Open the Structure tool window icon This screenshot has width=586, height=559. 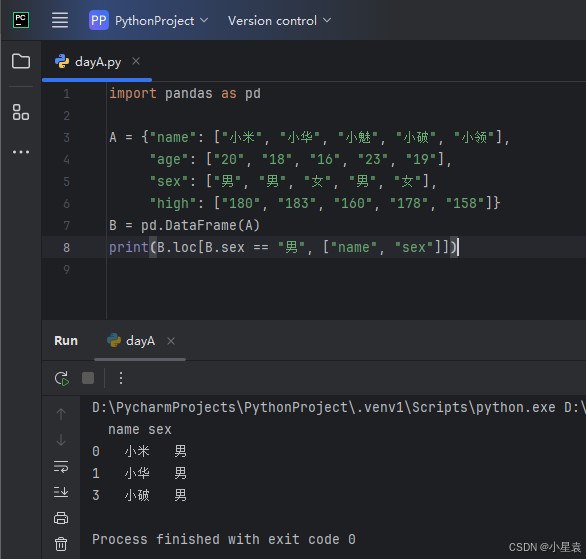click(x=21, y=112)
